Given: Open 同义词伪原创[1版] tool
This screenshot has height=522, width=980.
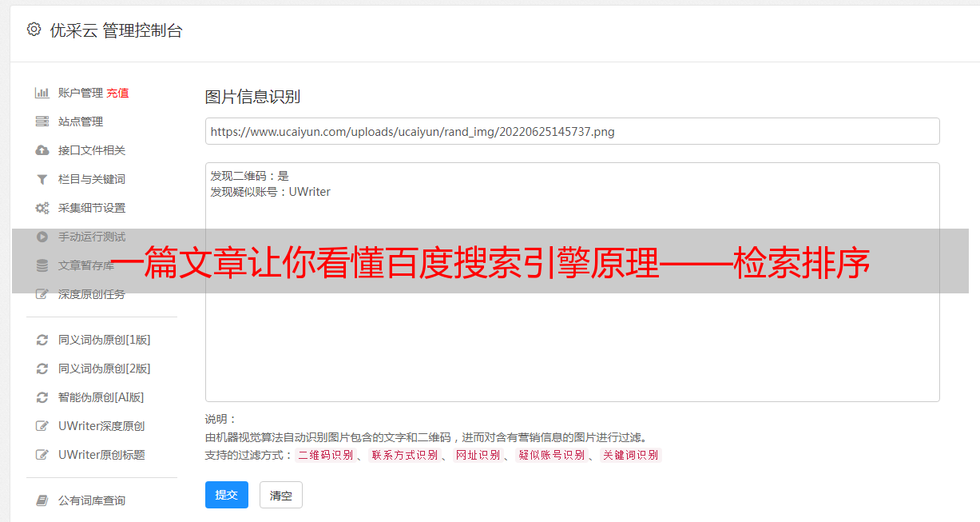Looking at the screenshot, I should click(105, 340).
